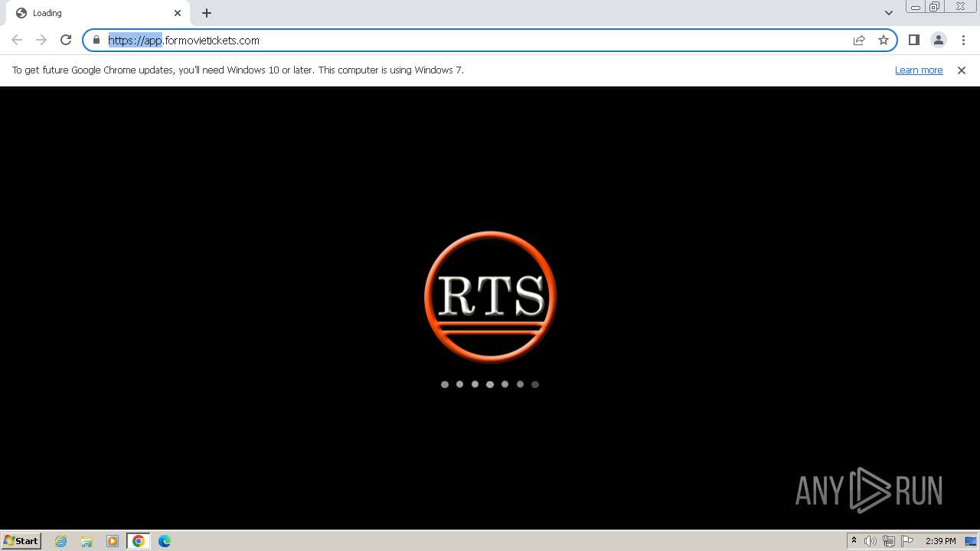View site info via the lock icon

point(96,40)
